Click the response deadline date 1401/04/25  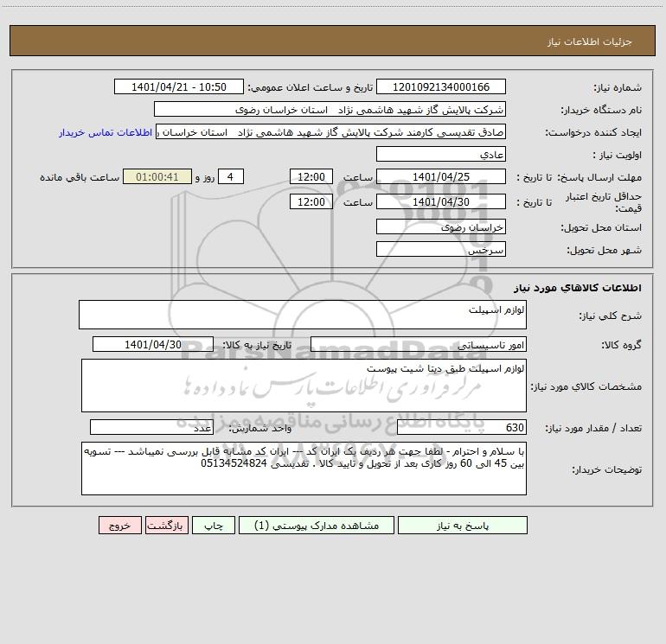(441, 176)
